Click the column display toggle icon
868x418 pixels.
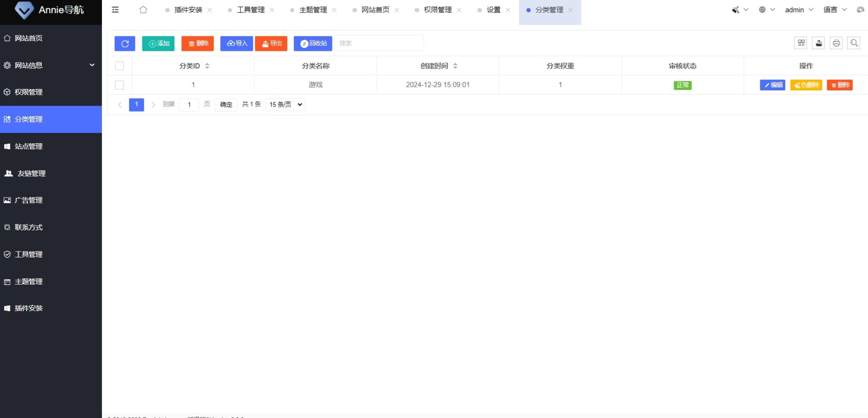(801, 43)
